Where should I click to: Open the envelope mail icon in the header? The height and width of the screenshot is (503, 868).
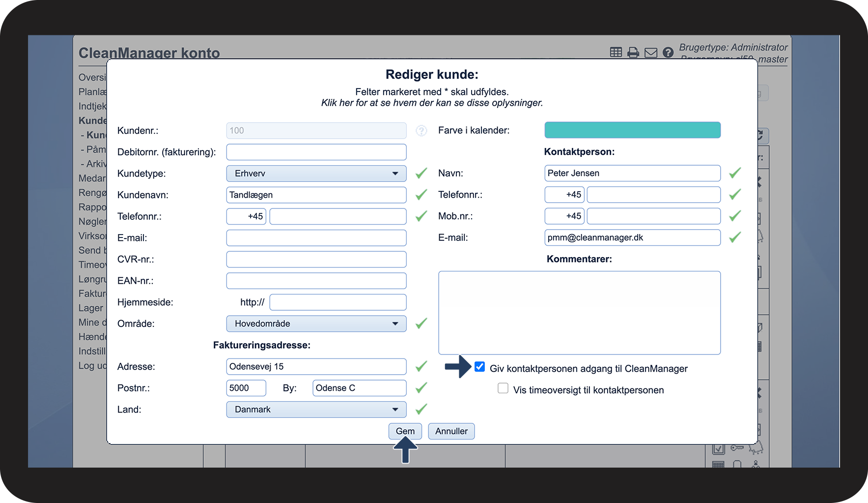(x=651, y=53)
